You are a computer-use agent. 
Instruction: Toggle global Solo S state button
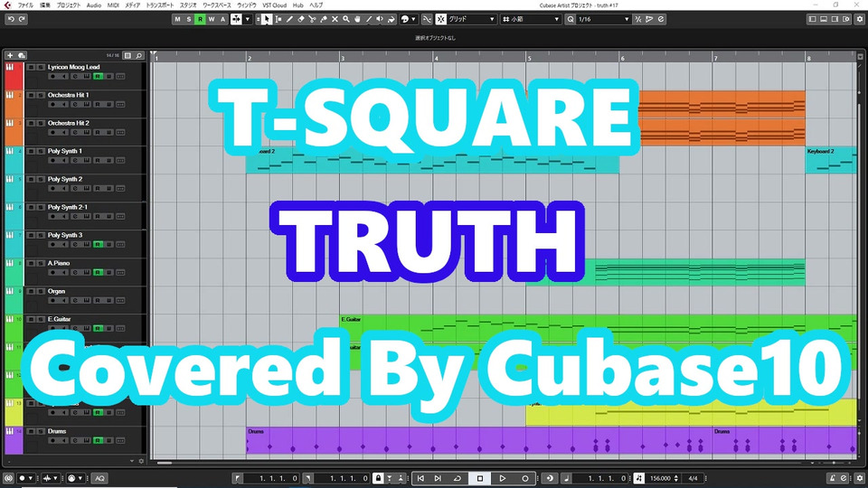[189, 19]
